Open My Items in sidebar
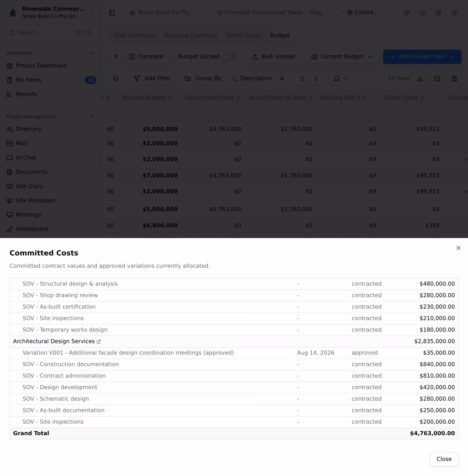The width and height of the screenshot is (468, 476). [x=51, y=80]
